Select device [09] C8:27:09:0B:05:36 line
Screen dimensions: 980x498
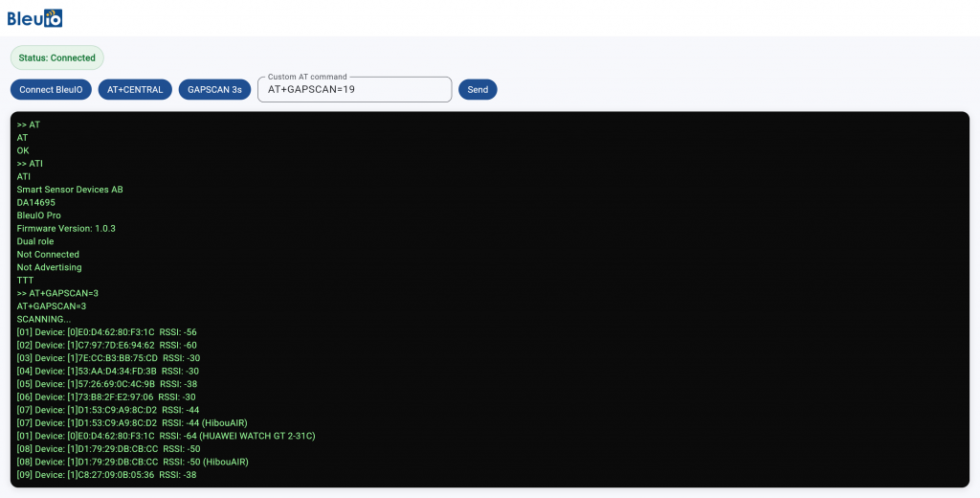click(107, 475)
